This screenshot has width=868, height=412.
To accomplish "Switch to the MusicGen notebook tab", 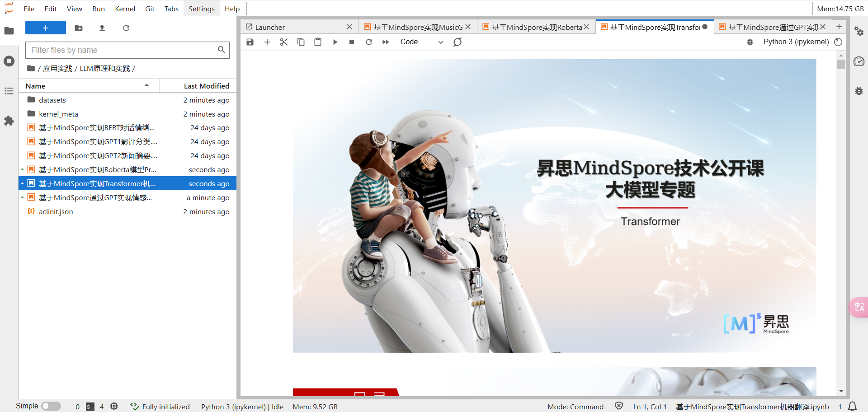I will (418, 27).
